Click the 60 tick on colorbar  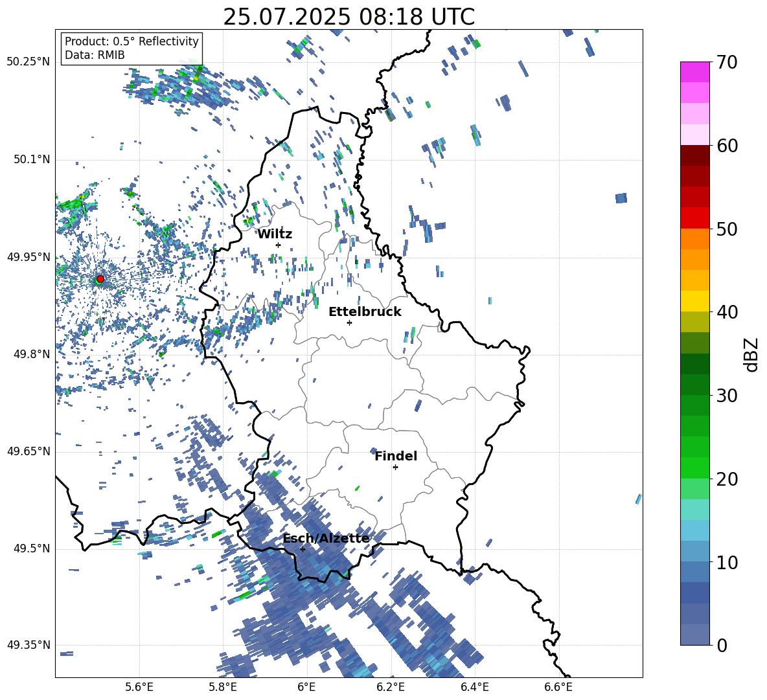727,146
